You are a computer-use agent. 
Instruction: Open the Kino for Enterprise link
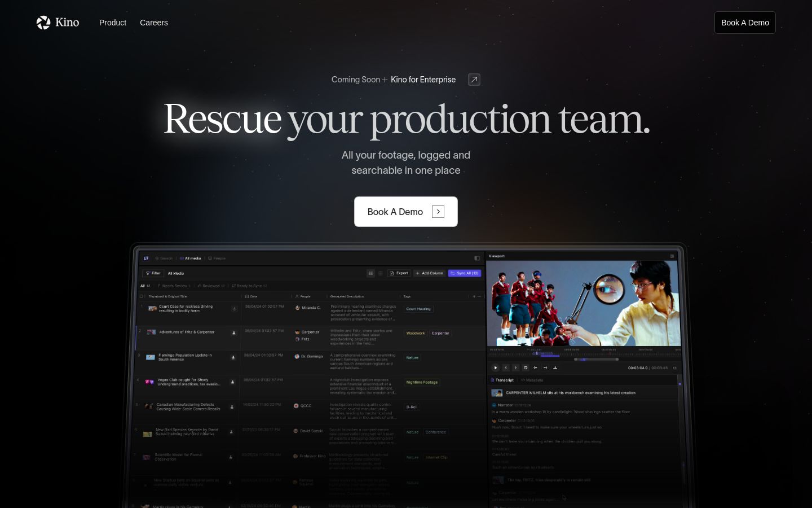click(423, 80)
